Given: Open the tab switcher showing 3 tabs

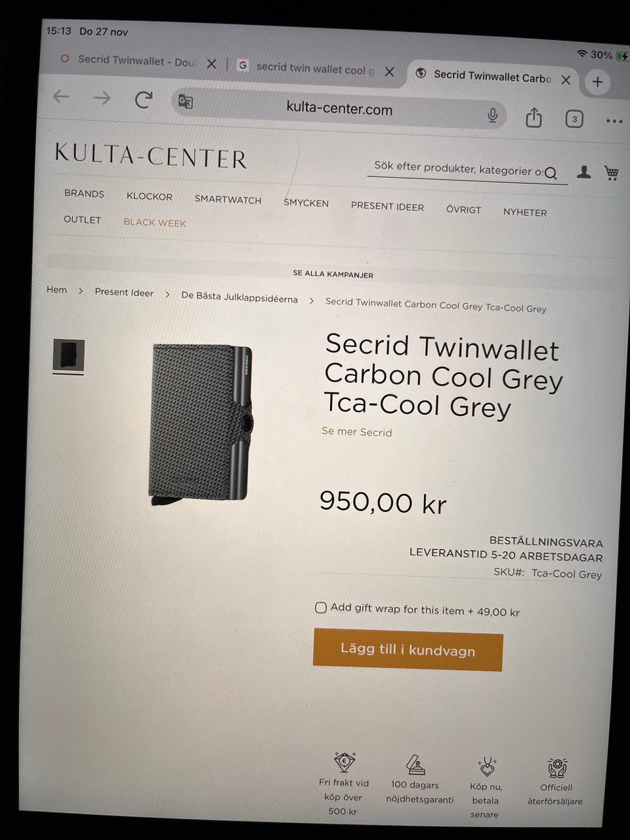Looking at the screenshot, I should 574,119.
